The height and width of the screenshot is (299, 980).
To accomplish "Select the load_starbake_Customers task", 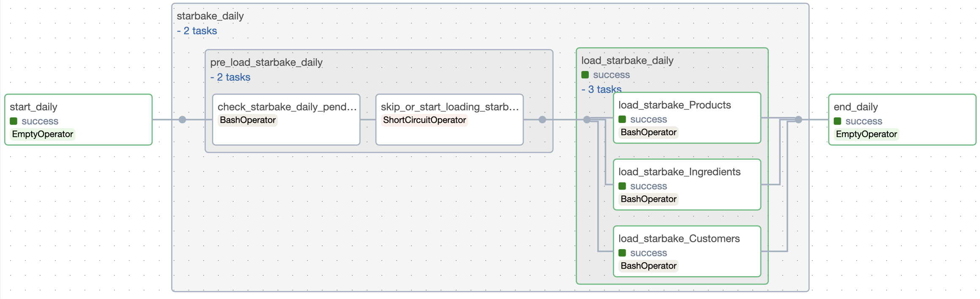I will click(x=687, y=251).
